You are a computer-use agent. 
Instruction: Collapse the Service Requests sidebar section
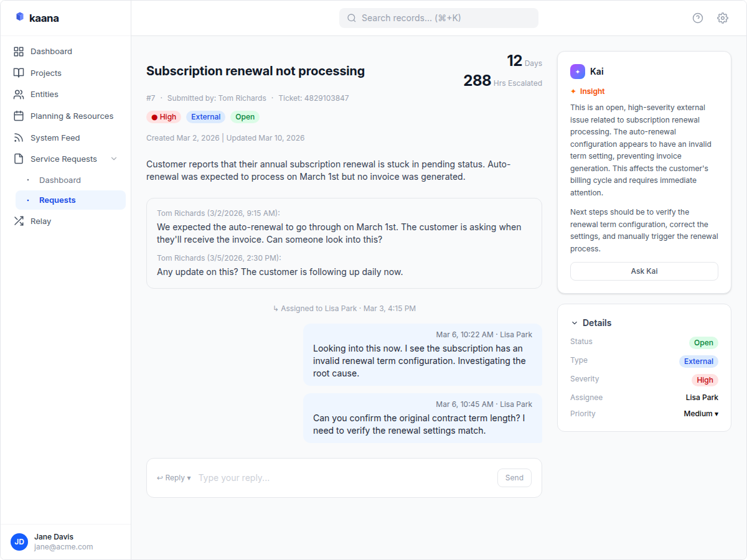click(114, 159)
